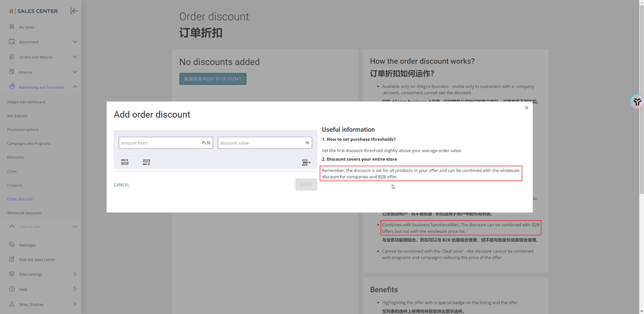Click the Save button
Viewport: 644px width, 314px height.
point(306,184)
